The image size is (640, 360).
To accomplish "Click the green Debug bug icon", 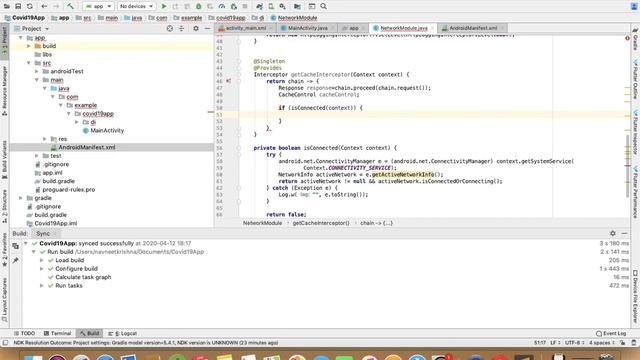I will (x=199, y=6).
